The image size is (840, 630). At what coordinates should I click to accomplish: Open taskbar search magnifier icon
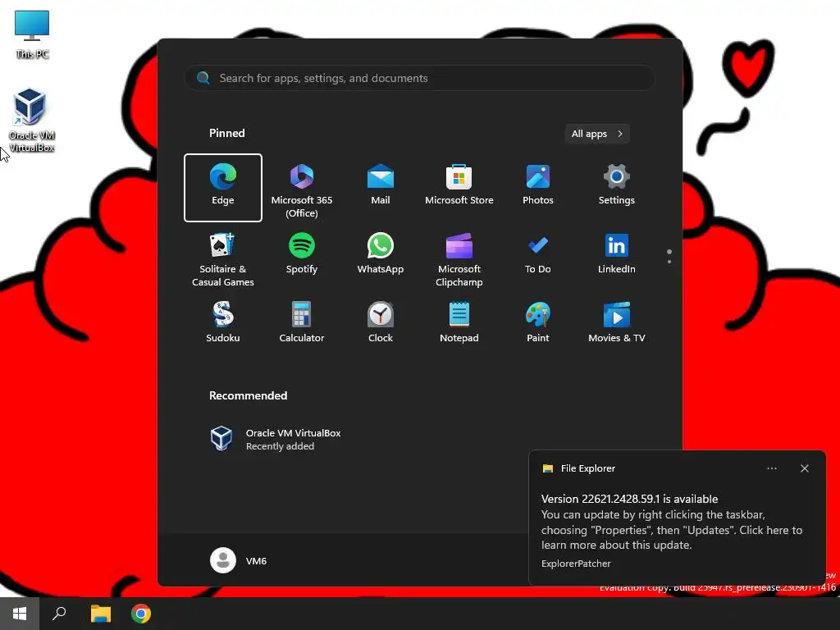[x=59, y=614]
